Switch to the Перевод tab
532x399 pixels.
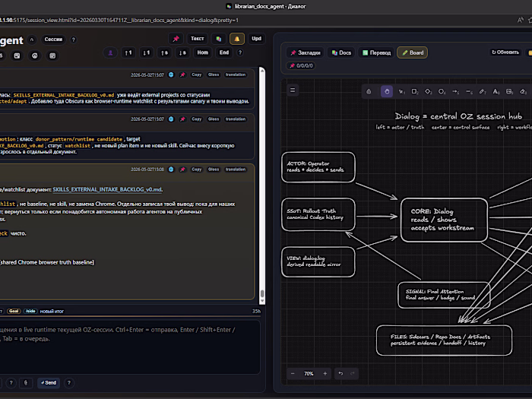[376, 52]
